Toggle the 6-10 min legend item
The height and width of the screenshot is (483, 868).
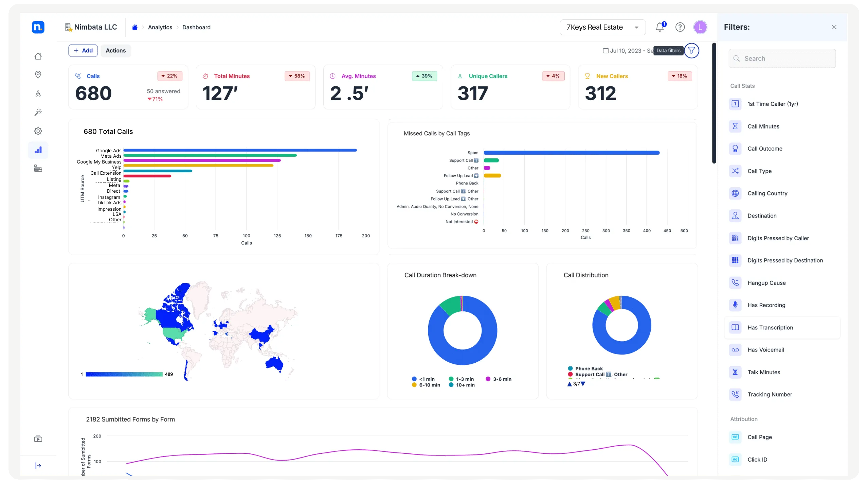click(426, 385)
